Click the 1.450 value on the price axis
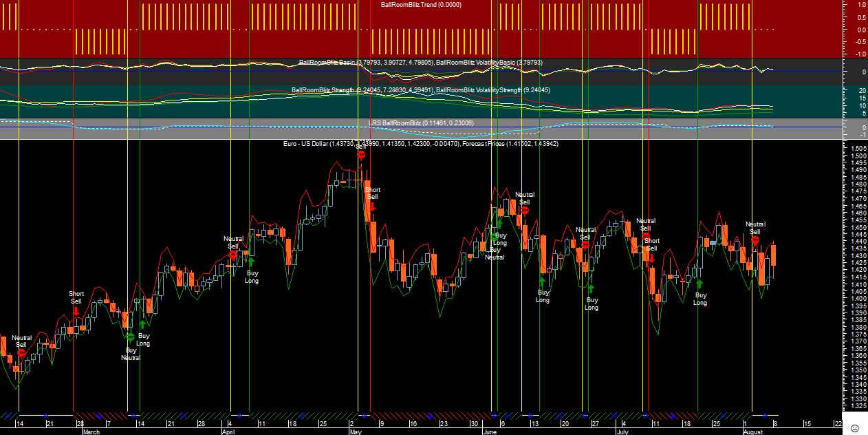This screenshot has height=435, width=868. pos(858,227)
